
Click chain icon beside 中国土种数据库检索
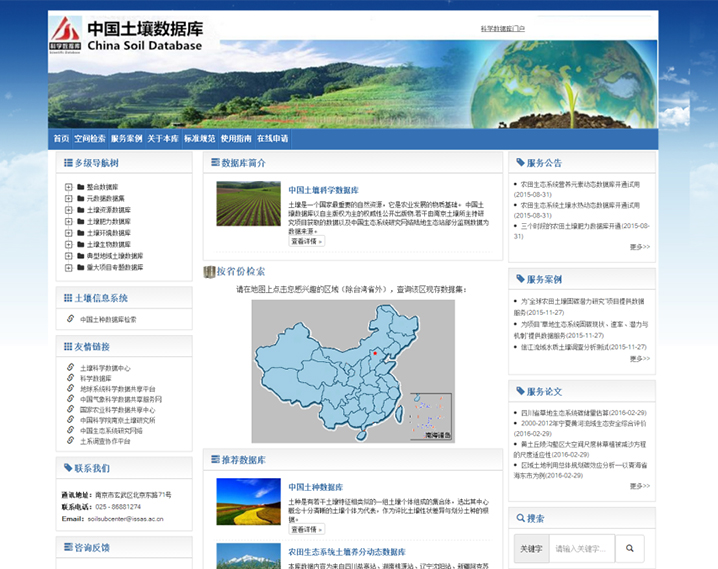click(x=71, y=319)
